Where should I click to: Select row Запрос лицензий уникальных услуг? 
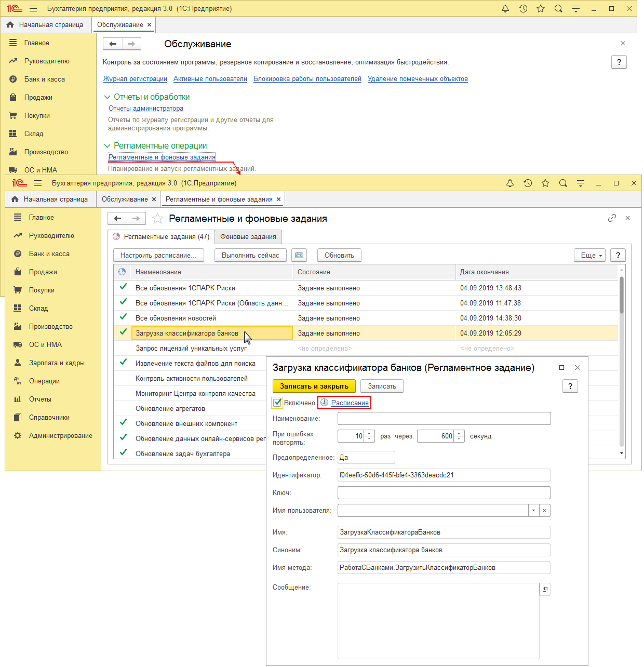coord(366,348)
